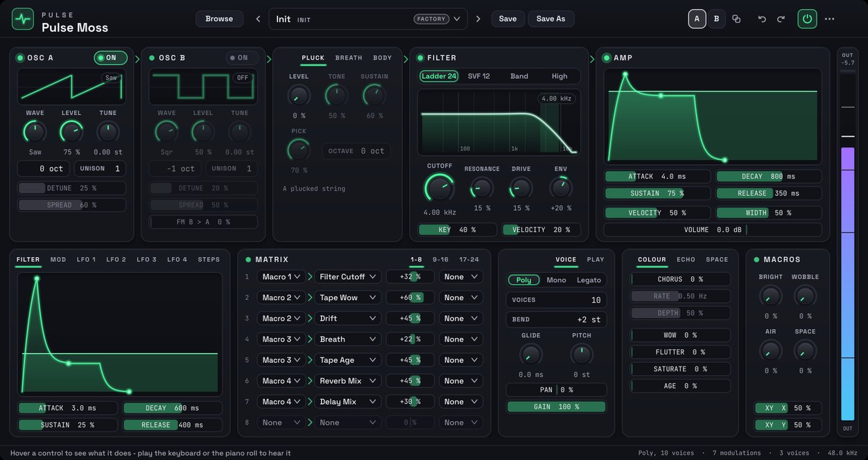Toggle the green power bypass button
Image resolution: width=868 pixels, height=460 pixels.
tap(807, 19)
